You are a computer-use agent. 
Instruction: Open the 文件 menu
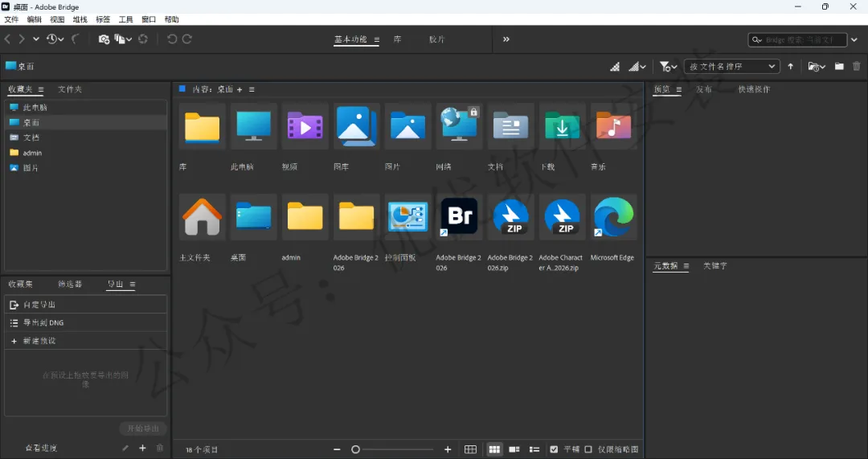[11, 19]
